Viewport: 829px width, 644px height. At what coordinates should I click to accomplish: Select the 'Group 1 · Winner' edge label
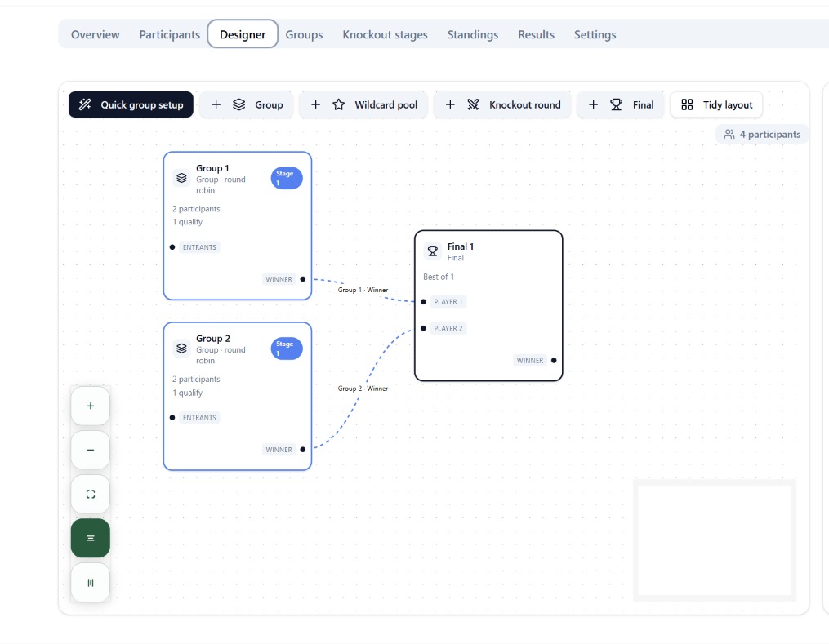tap(363, 290)
